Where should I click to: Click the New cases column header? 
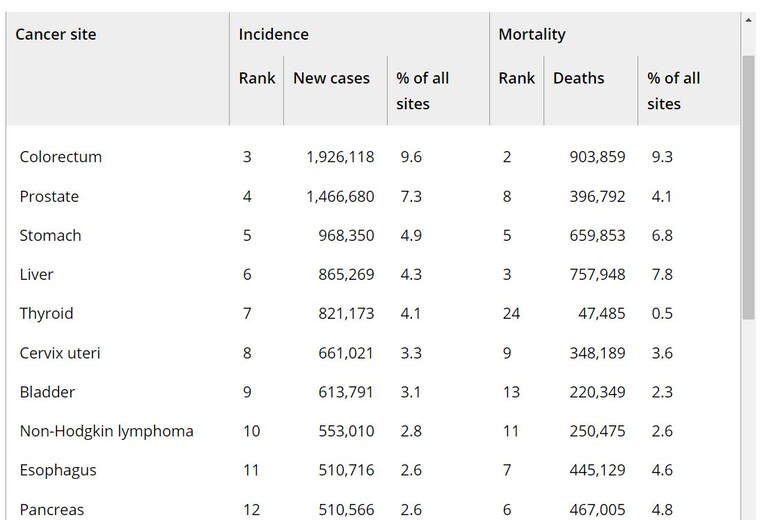331,78
